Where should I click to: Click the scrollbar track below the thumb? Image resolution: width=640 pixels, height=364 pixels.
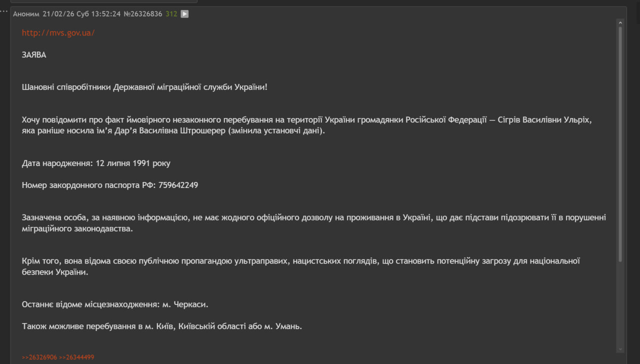tap(620, 305)
